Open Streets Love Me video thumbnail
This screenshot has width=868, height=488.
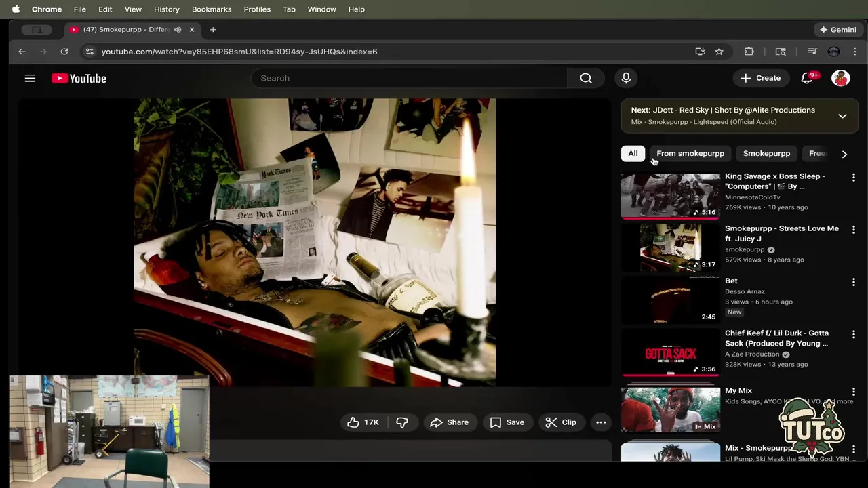pyautogui.click(x=671, y=248)
